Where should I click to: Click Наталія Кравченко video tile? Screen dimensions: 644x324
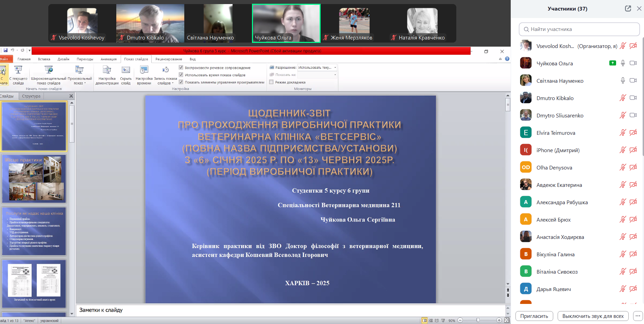(x=422, y=23)
